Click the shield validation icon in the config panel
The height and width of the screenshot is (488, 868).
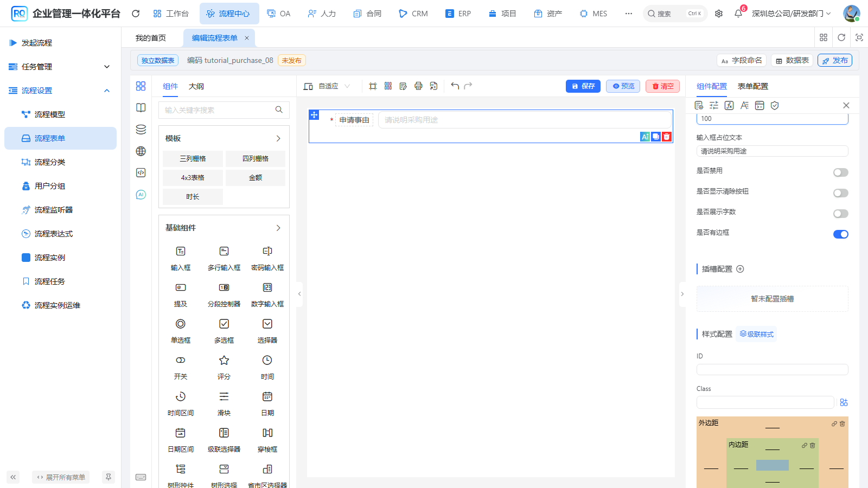[x=775, y=105]
